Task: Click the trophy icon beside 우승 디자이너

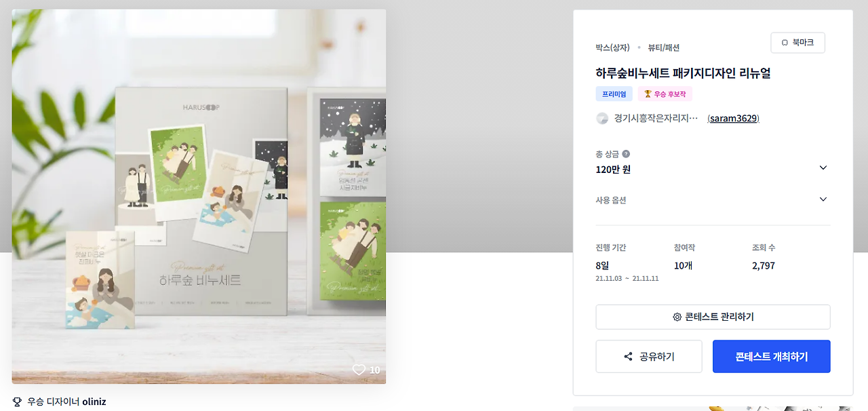Action: point(18,402)
